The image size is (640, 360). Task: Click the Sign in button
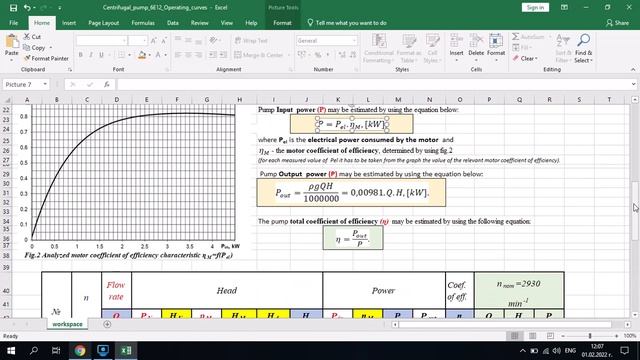point(535,7)
